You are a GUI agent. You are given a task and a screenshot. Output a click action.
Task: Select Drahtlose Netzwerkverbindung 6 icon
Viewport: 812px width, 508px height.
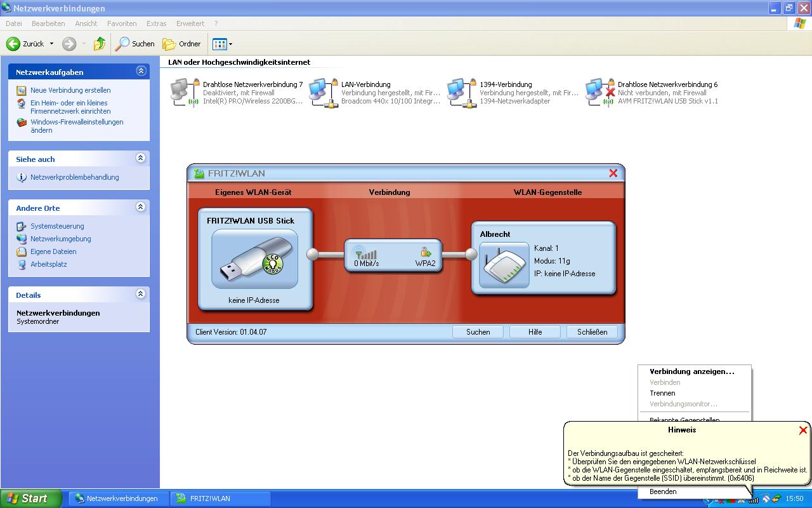click(x=600, y=93)
